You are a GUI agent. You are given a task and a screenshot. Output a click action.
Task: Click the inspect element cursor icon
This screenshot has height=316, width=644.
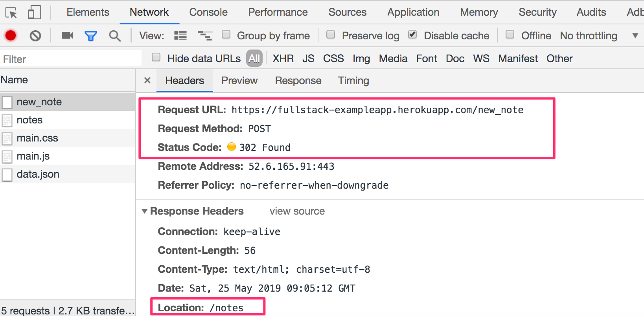coord(11,13)
